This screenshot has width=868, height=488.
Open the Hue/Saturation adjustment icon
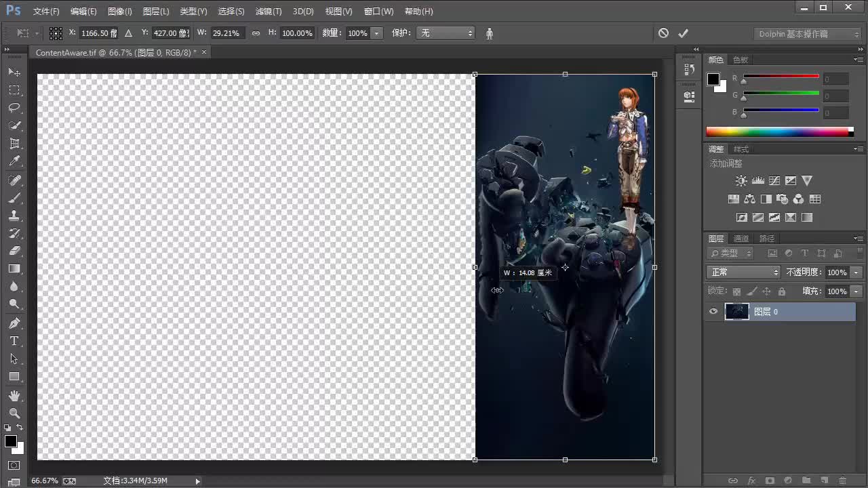(733, 199)
